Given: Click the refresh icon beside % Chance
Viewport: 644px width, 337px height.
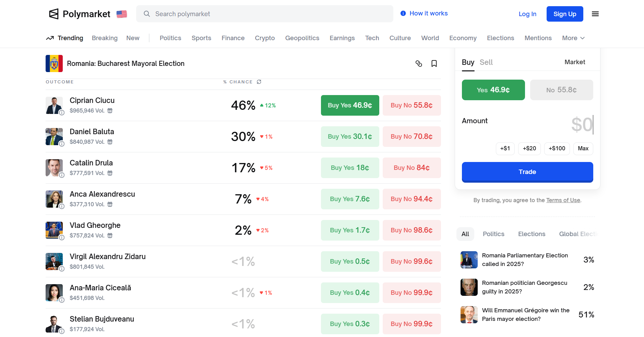Looking at the screenshot, I should (x=259, y=82).
